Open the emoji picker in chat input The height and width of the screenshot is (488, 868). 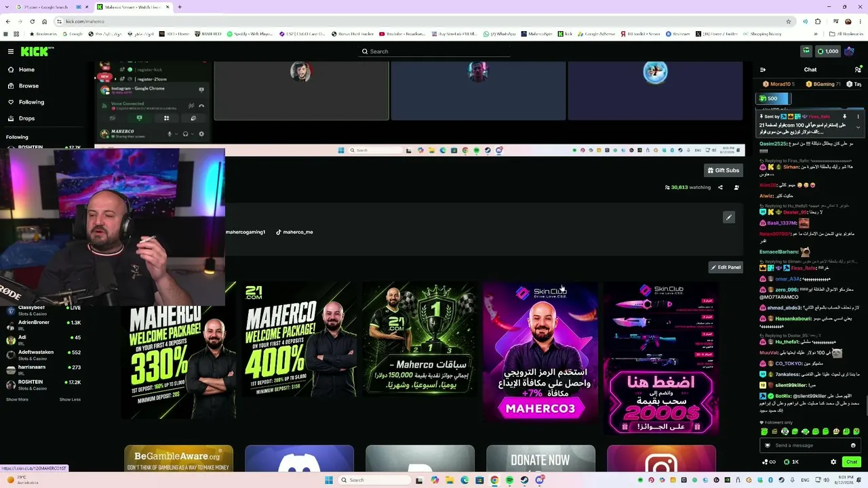(x=853, y=445)
